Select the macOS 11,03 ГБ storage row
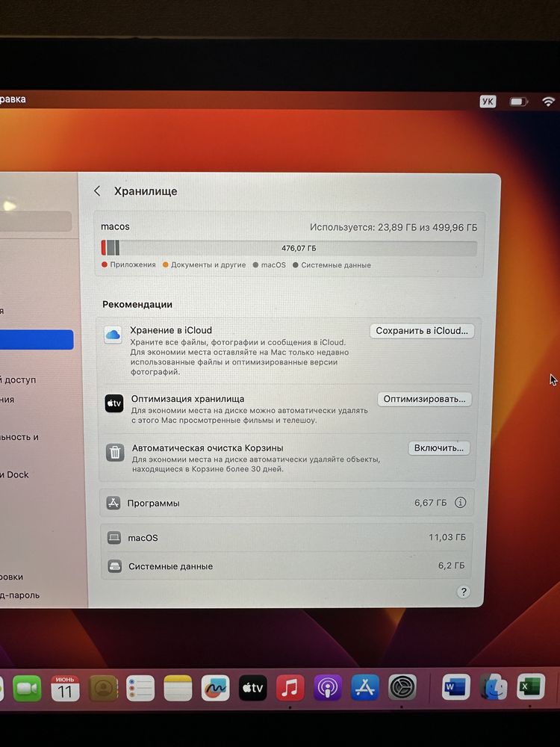560x747 pixels. pos(287,538)
